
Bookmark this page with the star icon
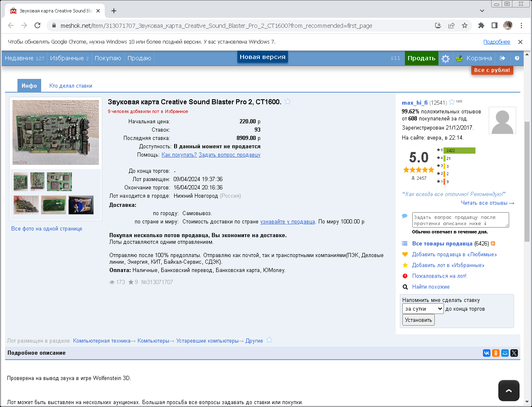(x=465, y=25)
